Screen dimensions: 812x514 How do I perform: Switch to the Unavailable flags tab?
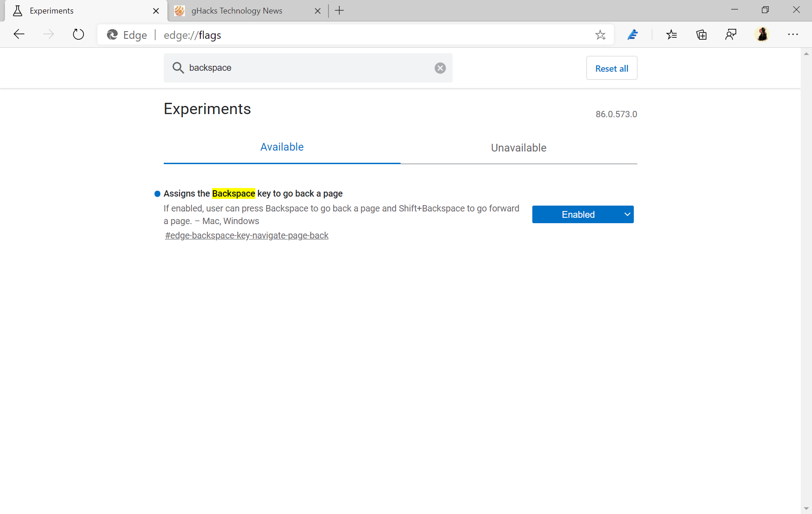[x=519, y=148]
